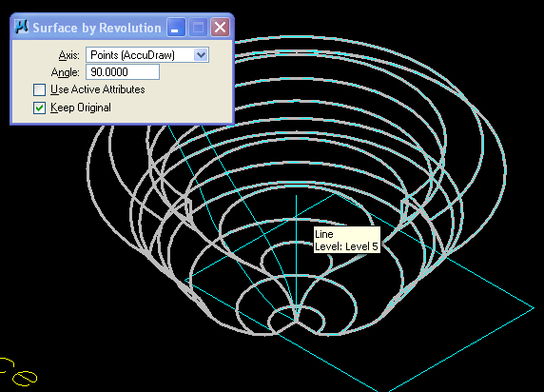Viewport: 544px width, 392px height.
Task: Click the yellow arc above the ellipse
Action: [x=7, y=364]
